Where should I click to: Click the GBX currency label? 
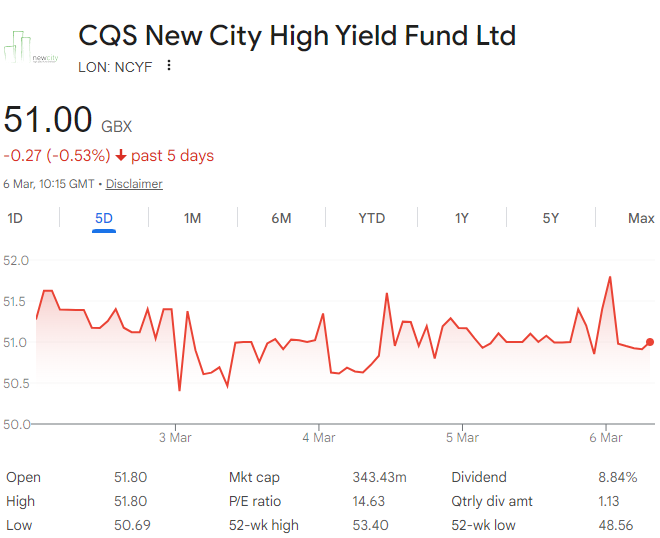coord(117,127)
